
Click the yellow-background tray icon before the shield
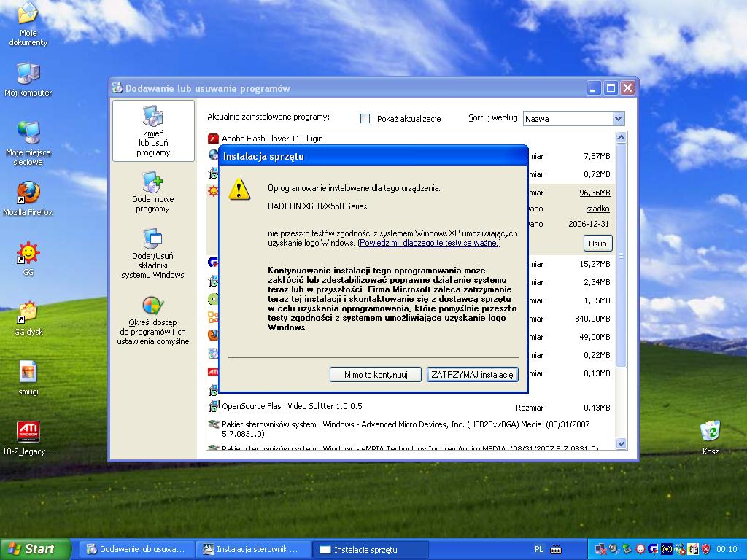(693, 550)
